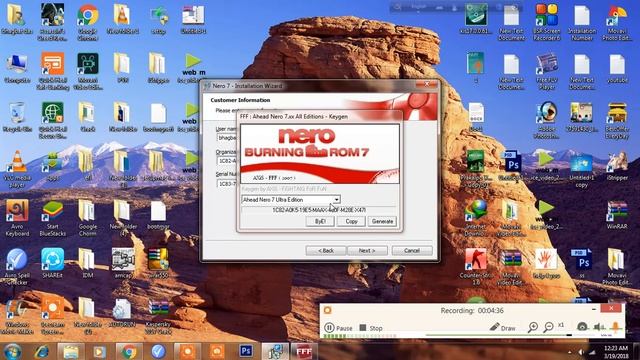The image size is (640, 360).
Task: Open Installation Number text document
Action: tap(582, 22)
